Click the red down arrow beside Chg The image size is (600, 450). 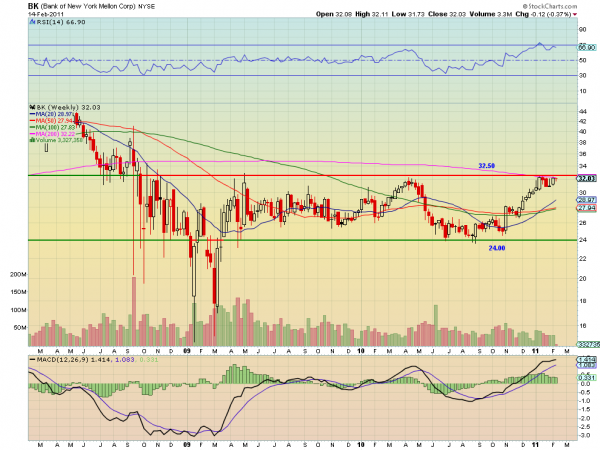575,15
